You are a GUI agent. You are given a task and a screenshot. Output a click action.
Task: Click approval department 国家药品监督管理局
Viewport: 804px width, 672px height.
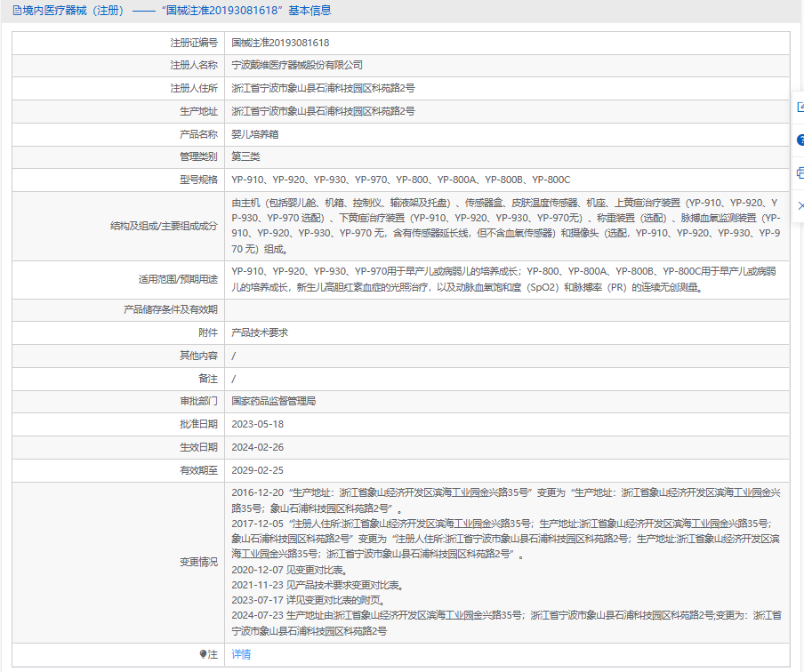273,401
